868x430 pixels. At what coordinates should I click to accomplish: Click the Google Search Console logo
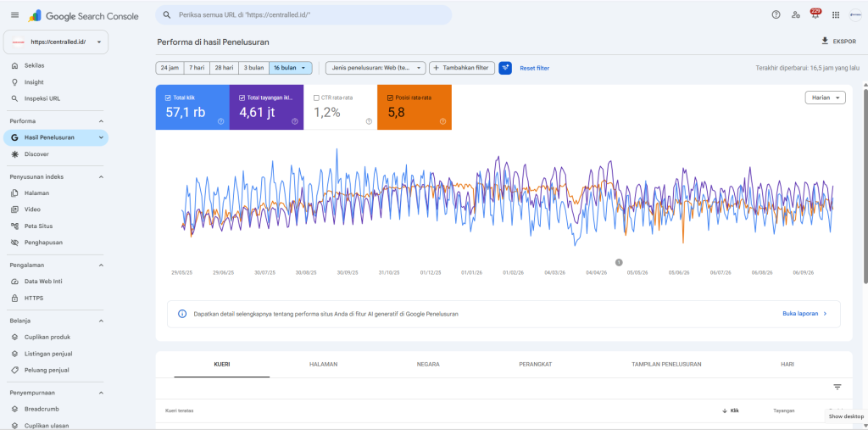click(x=84, y=15)
